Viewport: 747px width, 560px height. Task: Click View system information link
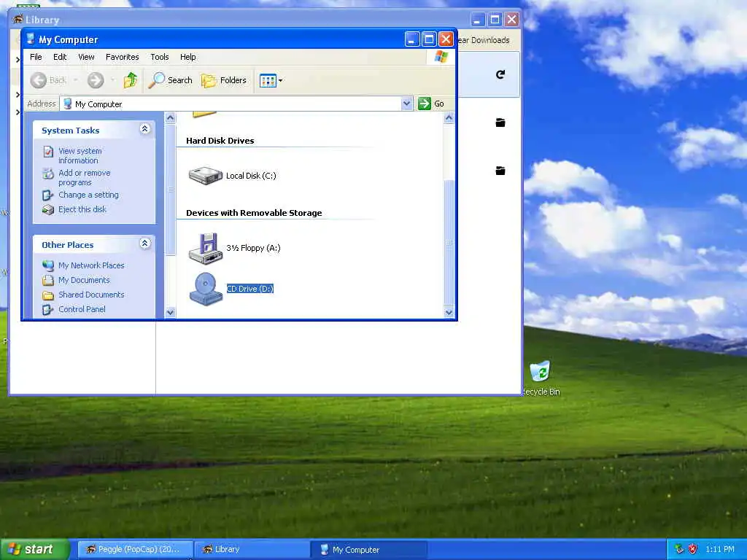click(x=80, y=155)
